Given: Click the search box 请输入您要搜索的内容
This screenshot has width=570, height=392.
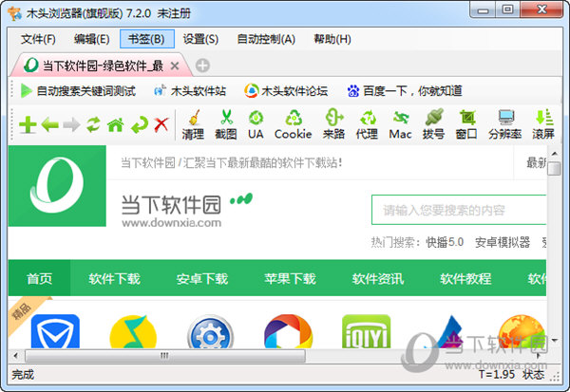Looking at the screenshot, I should (459, 210).
